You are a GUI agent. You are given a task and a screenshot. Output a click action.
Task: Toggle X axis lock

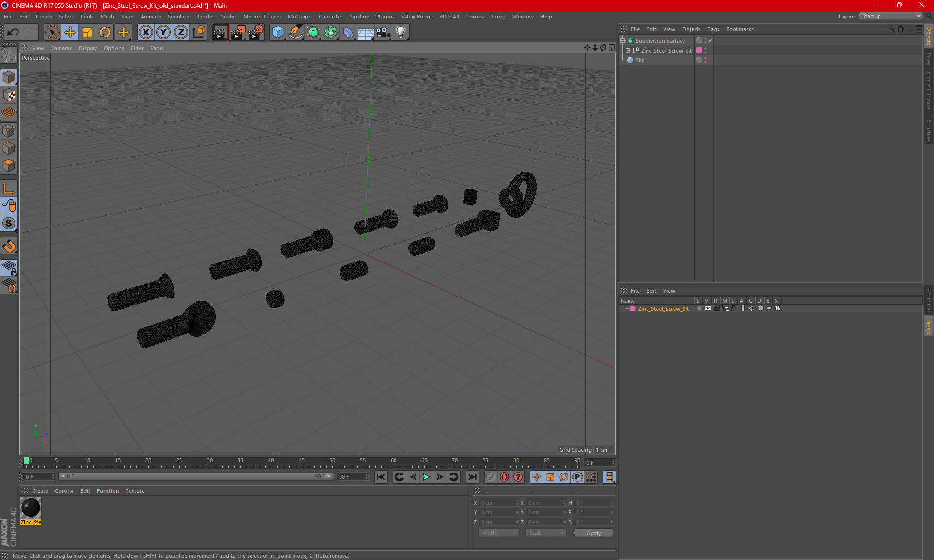[x=145, y=33]
